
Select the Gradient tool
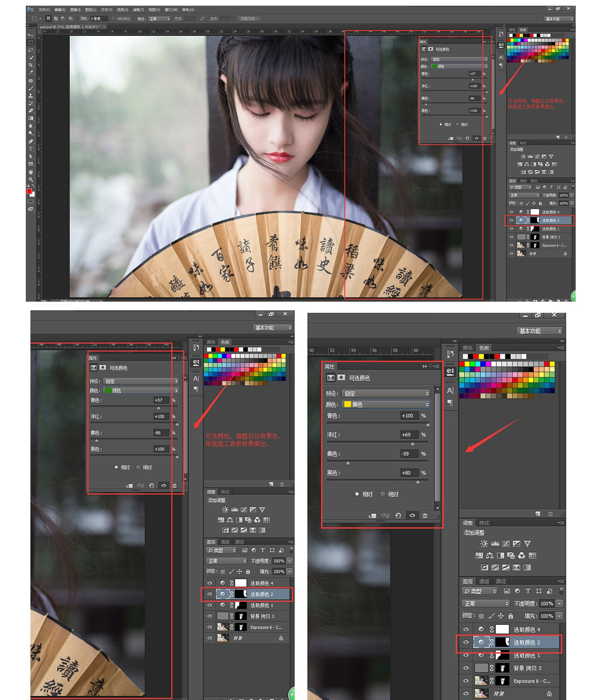pyautogui.click(x=30, y=118)
